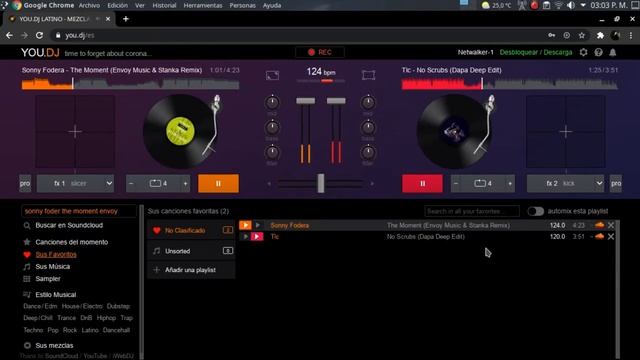Open Sus mezclas
The height and width of the screenshot is (360, 640).
coord(54,345)
